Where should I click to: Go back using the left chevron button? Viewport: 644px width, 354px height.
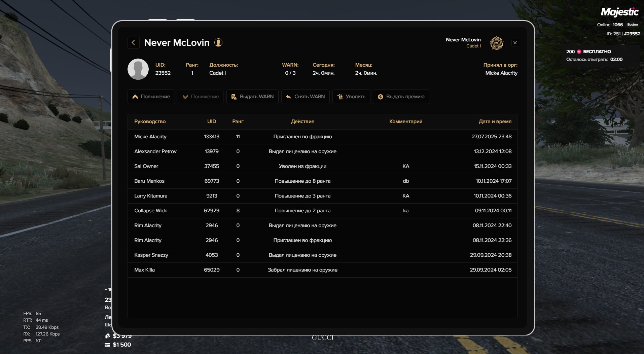pyautogui.click(x=133, y=43)
